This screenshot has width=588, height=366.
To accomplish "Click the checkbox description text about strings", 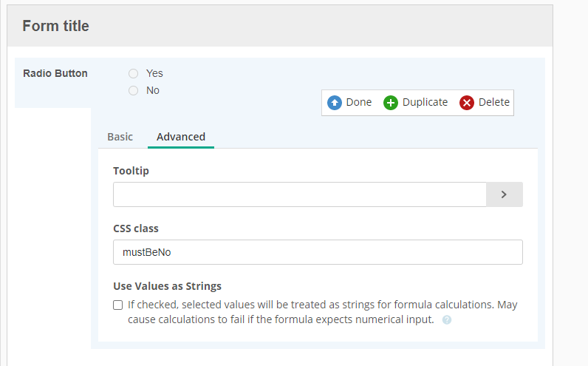I will pyautogui.click(x=323, y=312).
